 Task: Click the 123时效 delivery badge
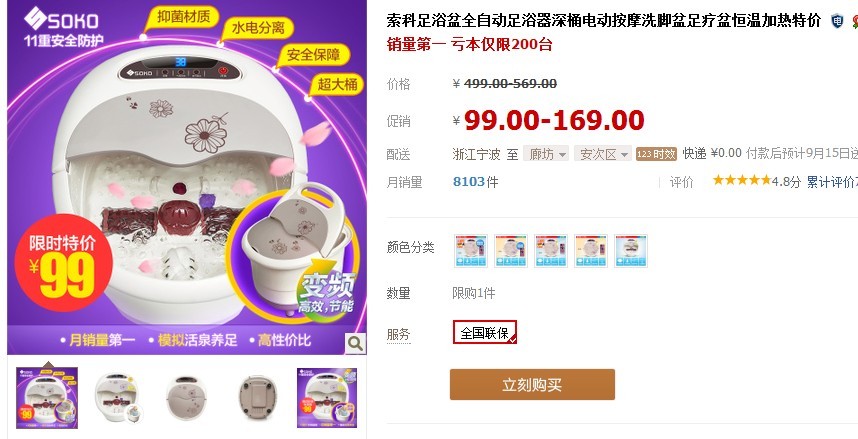click(x=656, y=154)
